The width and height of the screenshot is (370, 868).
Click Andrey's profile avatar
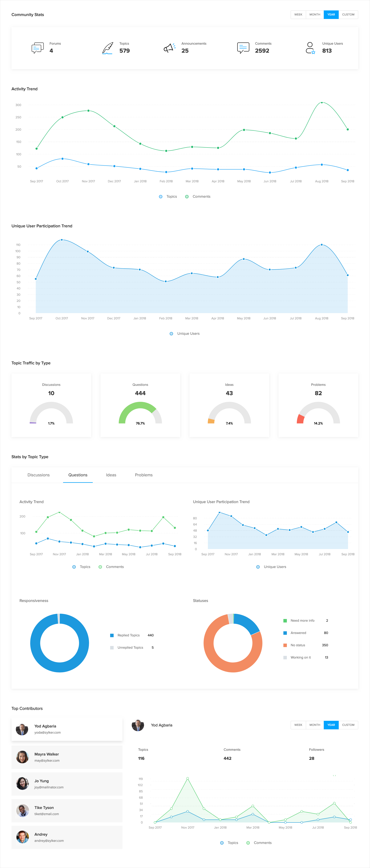(x=23, y=837)
